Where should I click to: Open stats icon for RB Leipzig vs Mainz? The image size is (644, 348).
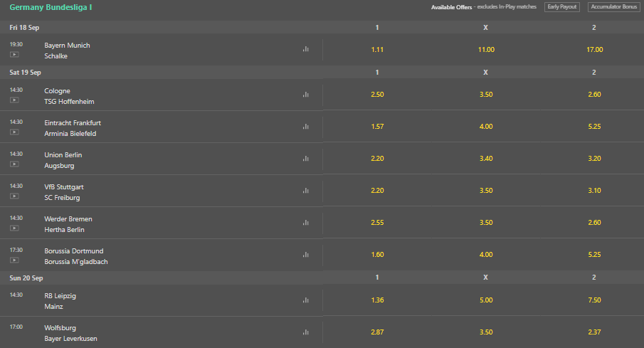[305, 300]
